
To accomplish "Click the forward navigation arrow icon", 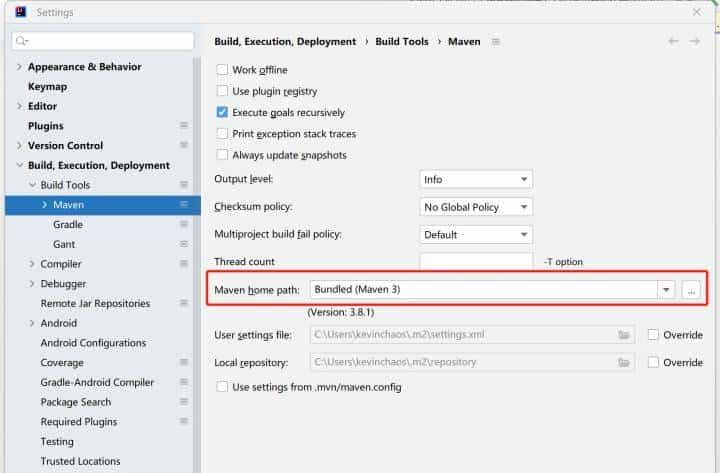I will tap(695, 42).
